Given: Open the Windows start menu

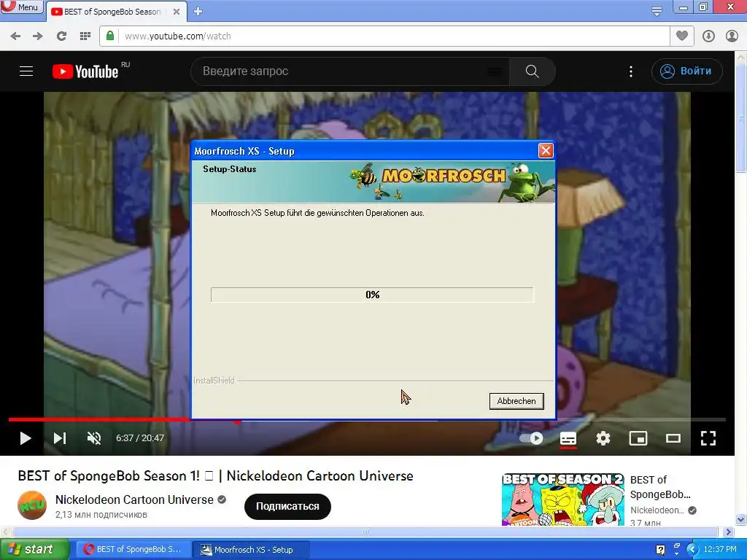Looking at the screenshot, I should pos(34,550).
